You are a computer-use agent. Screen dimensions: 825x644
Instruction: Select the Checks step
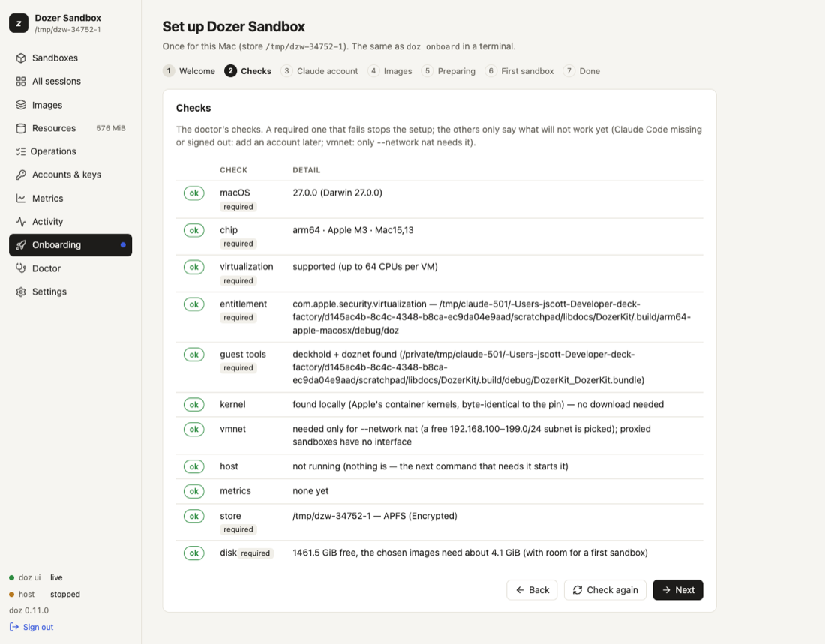click(x=247, y=71)
